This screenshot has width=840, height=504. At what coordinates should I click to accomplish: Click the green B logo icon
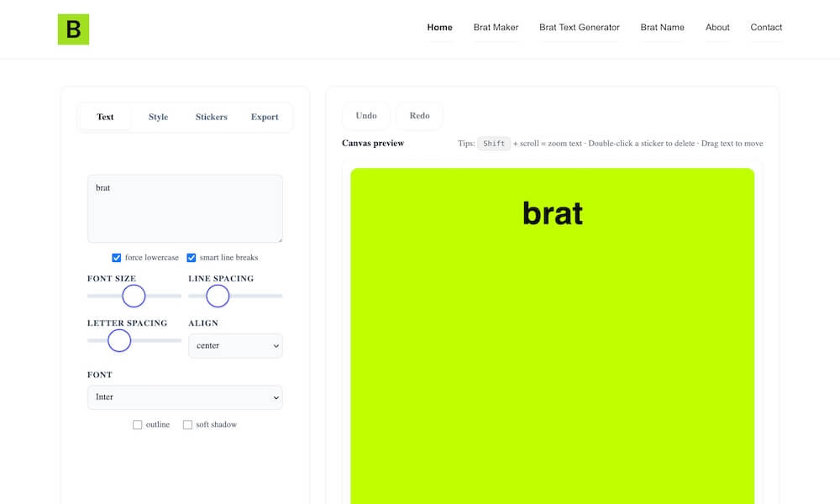point(73,29)
